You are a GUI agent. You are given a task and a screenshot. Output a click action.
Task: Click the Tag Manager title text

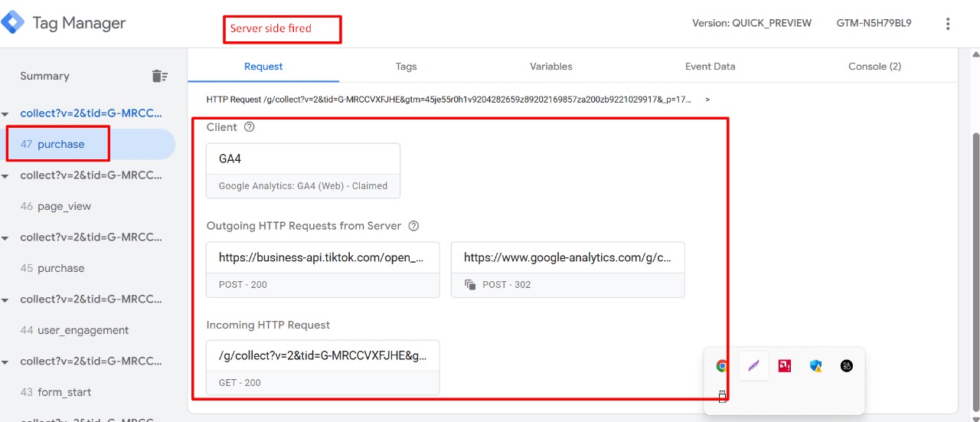click(79, 23)
